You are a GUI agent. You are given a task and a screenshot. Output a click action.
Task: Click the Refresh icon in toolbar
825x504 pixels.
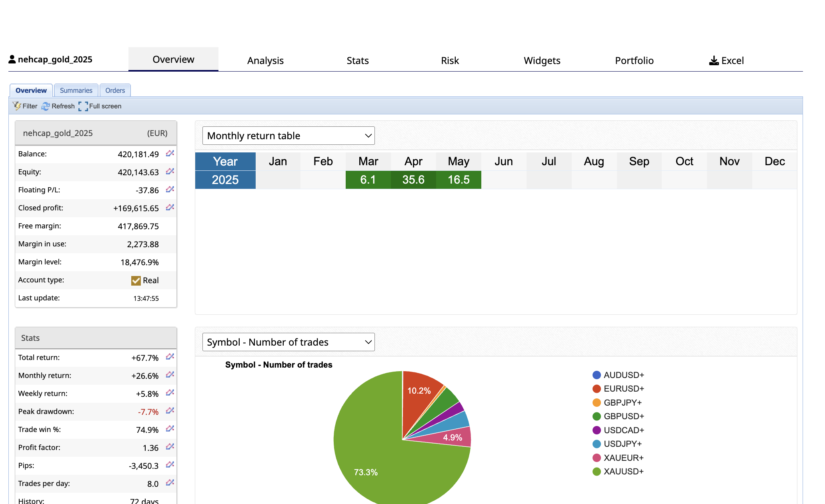tap(46, 106)
